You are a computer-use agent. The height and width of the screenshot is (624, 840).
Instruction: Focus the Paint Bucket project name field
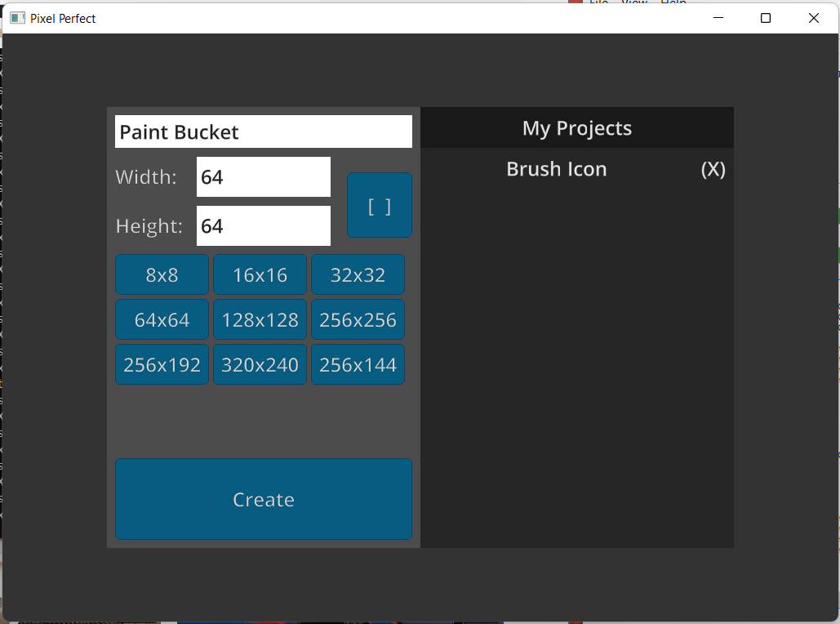pyautogui.click(x=264, y=131)
